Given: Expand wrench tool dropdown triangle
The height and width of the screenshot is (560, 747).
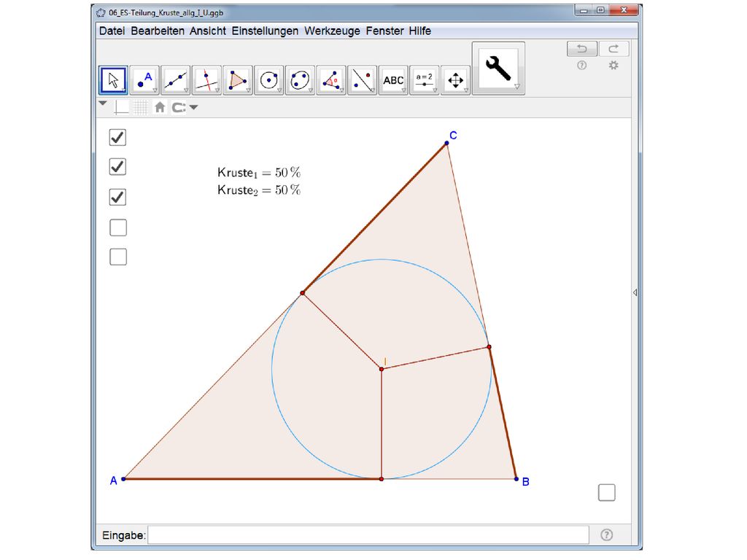Looking at the screenshot, I should pyautogui.click(x=517, y=87).
